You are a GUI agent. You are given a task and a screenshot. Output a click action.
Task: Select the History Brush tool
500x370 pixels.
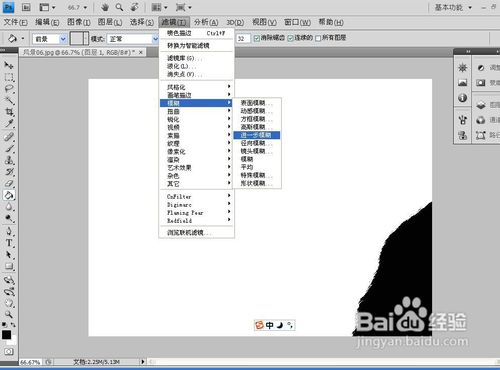coord(9,172)
